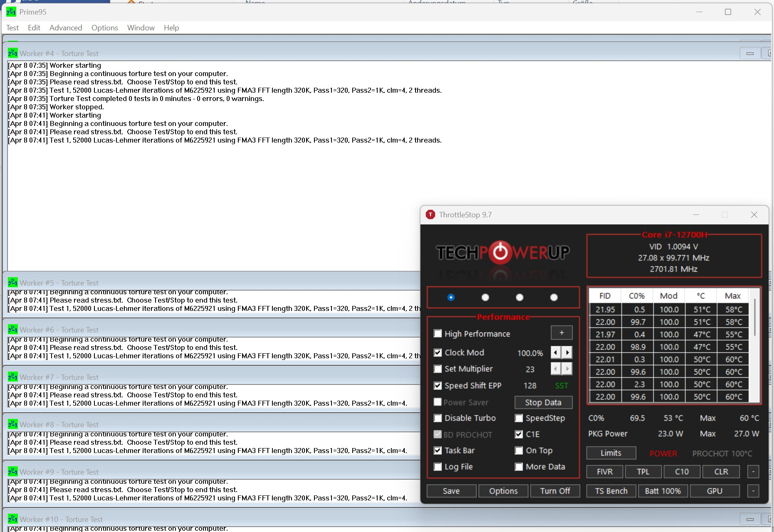Click the minus button next to GPU

pyautogui.click(x=753, y=491)
